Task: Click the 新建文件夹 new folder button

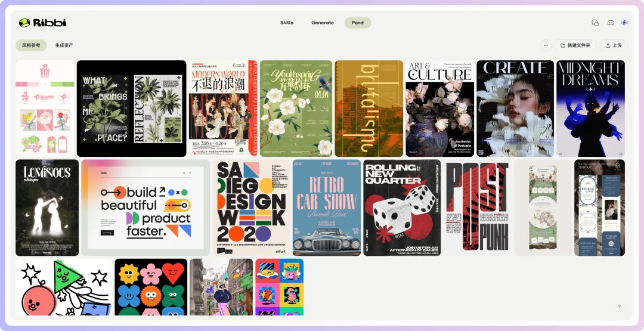Action: coord(575,45)
